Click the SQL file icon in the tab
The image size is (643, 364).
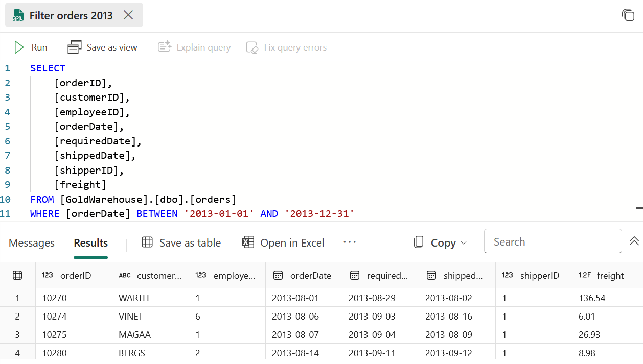[x=18, y=15]
